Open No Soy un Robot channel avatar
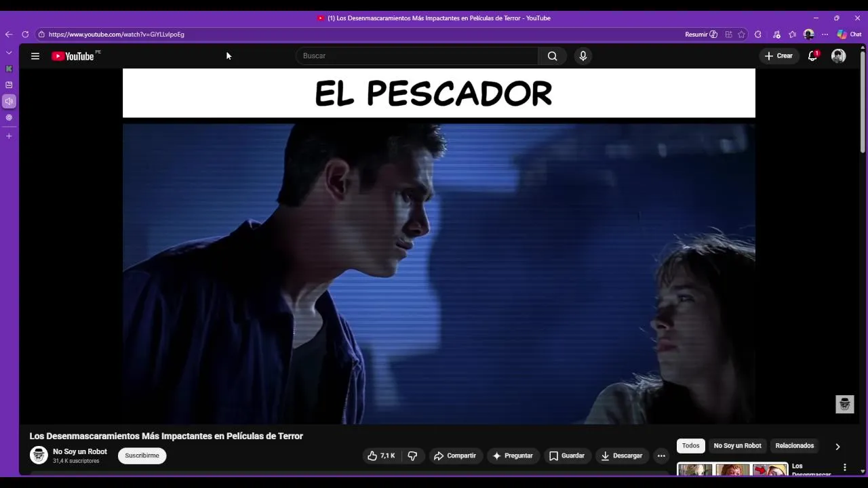Screen dimensions: 868x488 (39, 455)
